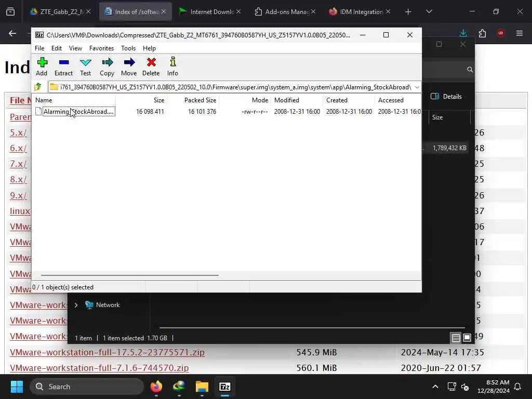Select the Alarming_StockAbroad file row

(227, 112)
